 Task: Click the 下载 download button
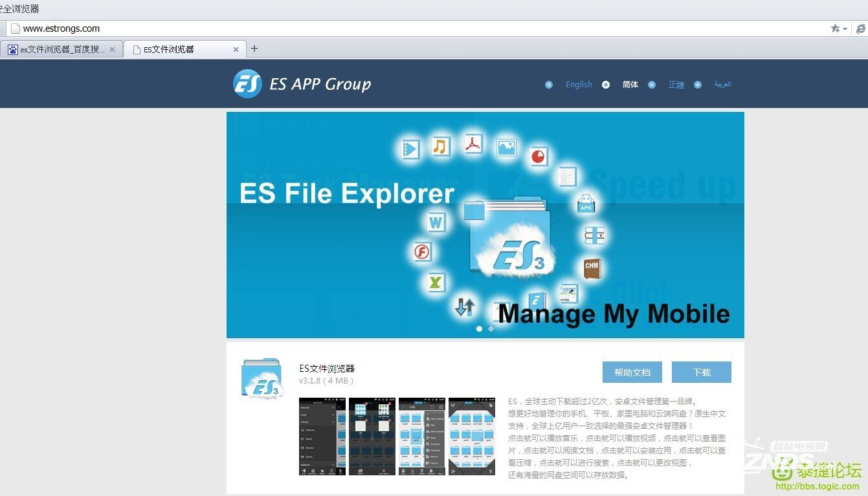click(702, 372)
